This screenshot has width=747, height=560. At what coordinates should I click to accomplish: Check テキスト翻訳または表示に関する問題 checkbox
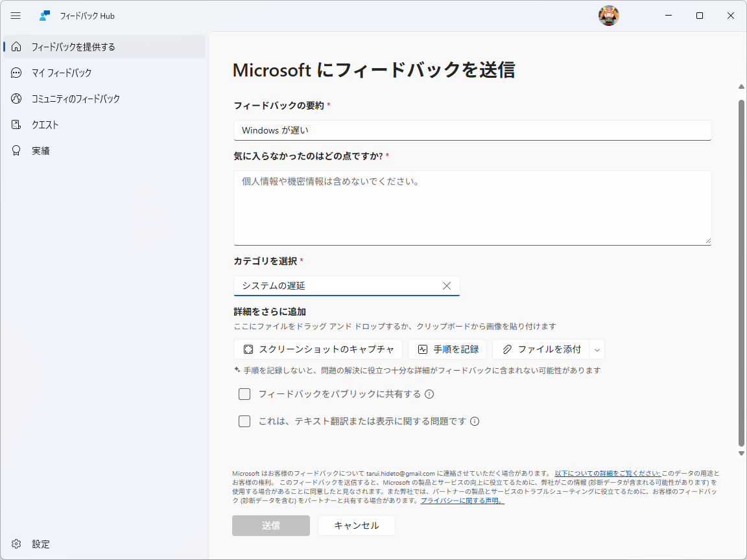(x=244, y=421)
